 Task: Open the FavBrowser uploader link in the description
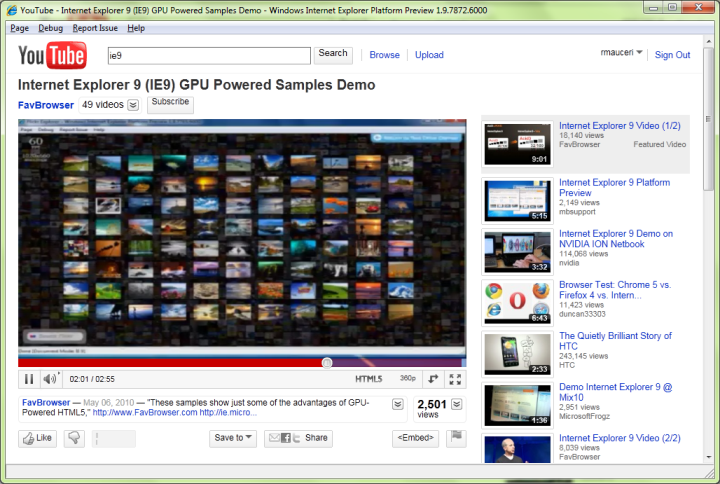(x=46, y=402)
